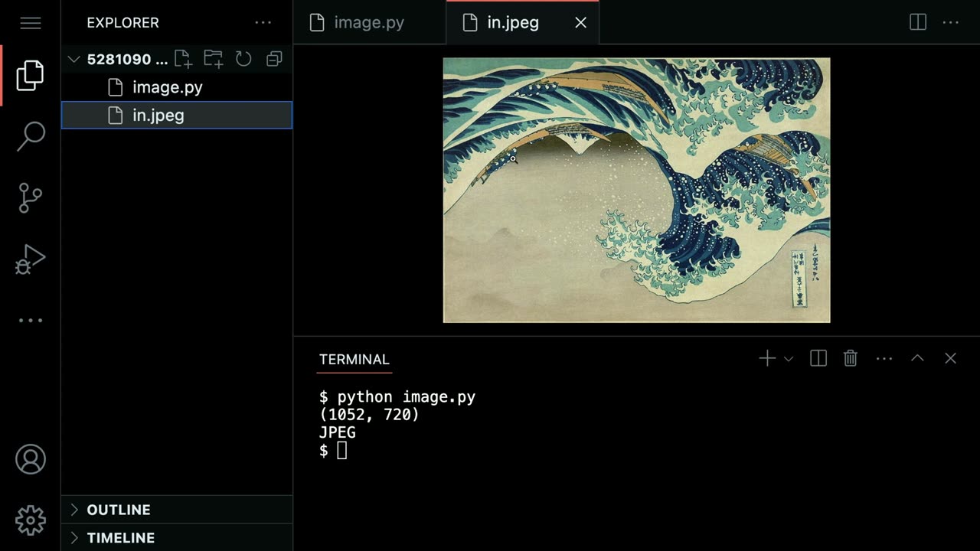The width and height of the screenshot is (980, 551).
Task: Split the editor to the right
Action: click(918, 23)
